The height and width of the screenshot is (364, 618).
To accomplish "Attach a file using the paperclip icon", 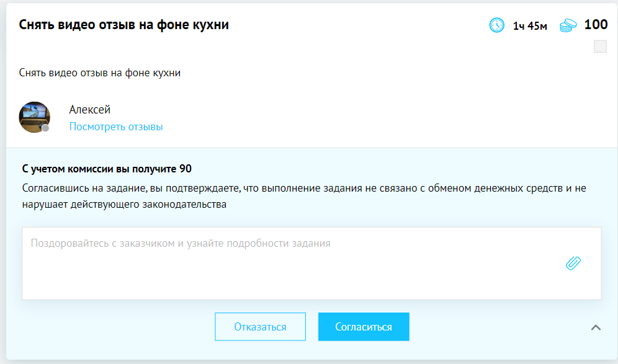I will pyautogui.click(x=573, y=263).
